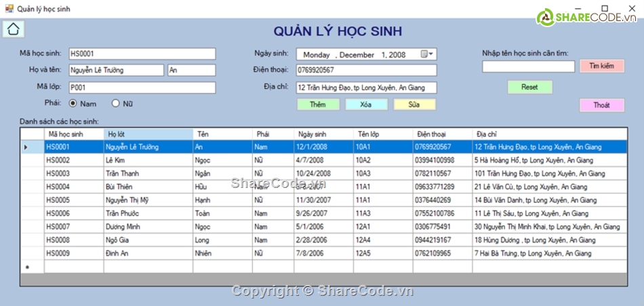Viewport: 644px width, 306px height.
Task: Click the Trần Thanh cell
Action: 148,174
